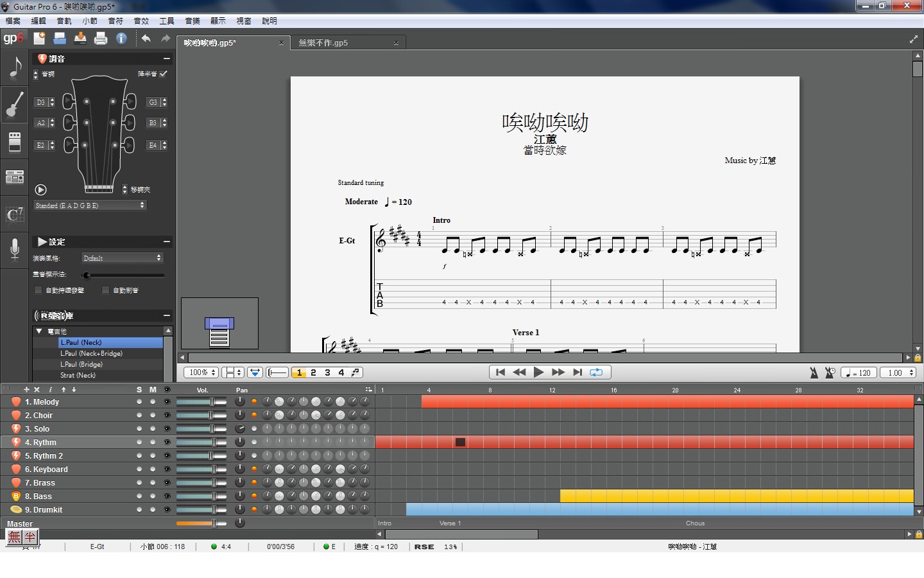Click the multitrack view arrow icon
Screen dimensions: 924x578
pyautogui.click(x=255, y=372)
